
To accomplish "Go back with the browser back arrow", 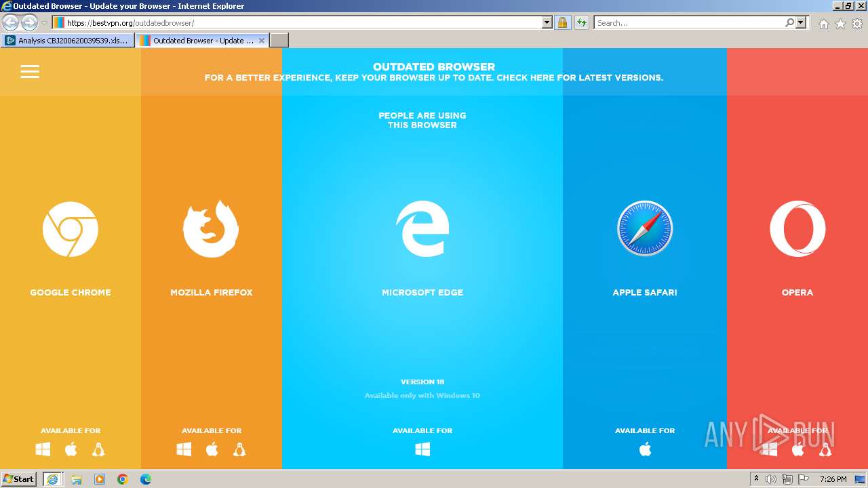I will pos(10,22).
